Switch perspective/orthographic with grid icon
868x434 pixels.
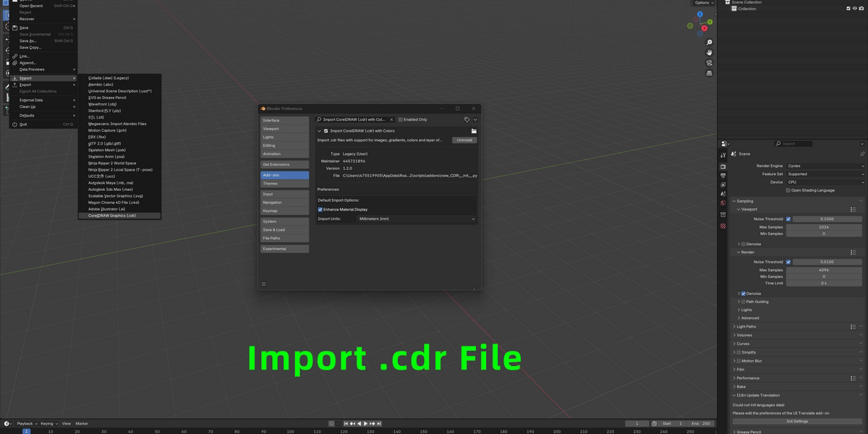pyautogui.click(x=710, y=73)
